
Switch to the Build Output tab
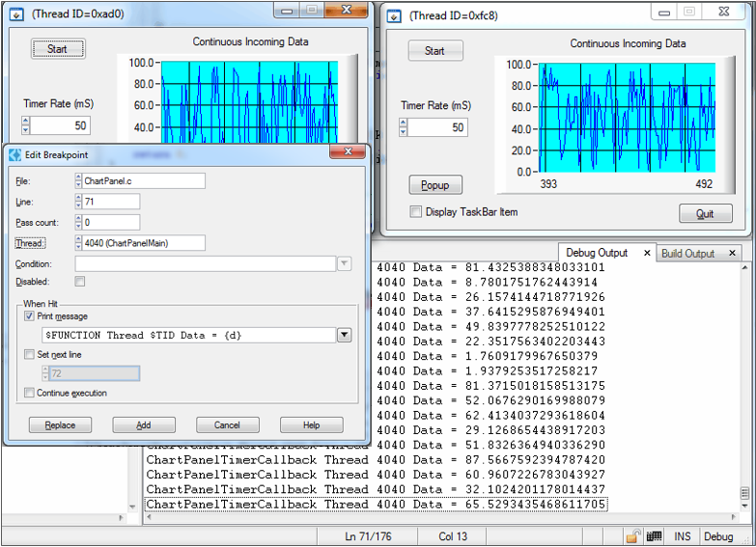(x=687, y=254)
